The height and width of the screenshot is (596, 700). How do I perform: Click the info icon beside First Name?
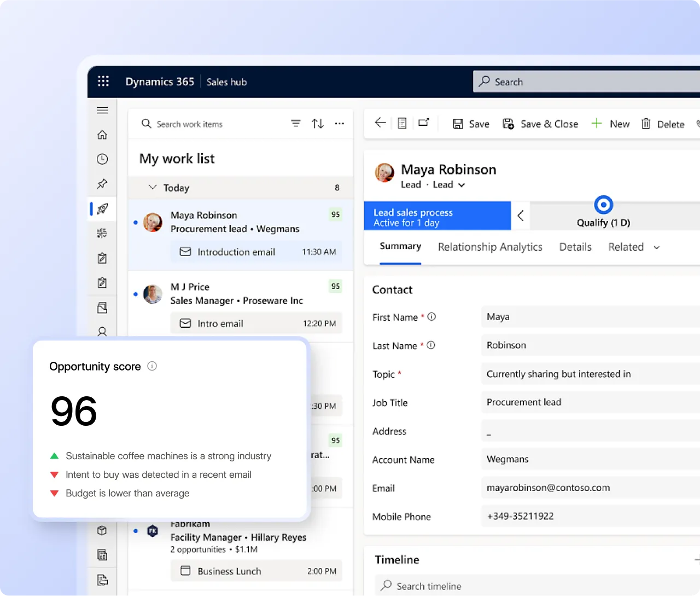(x=431, y=317)
